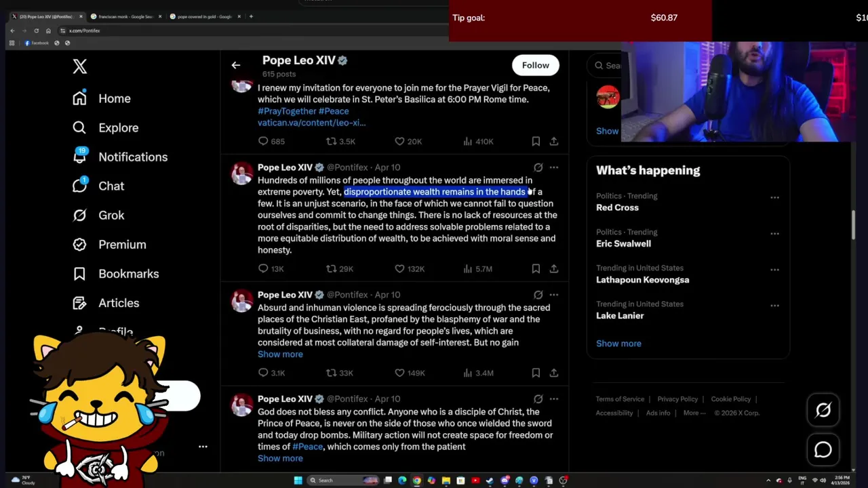Repost the Absurd violence post (33K)

[340, 373]
